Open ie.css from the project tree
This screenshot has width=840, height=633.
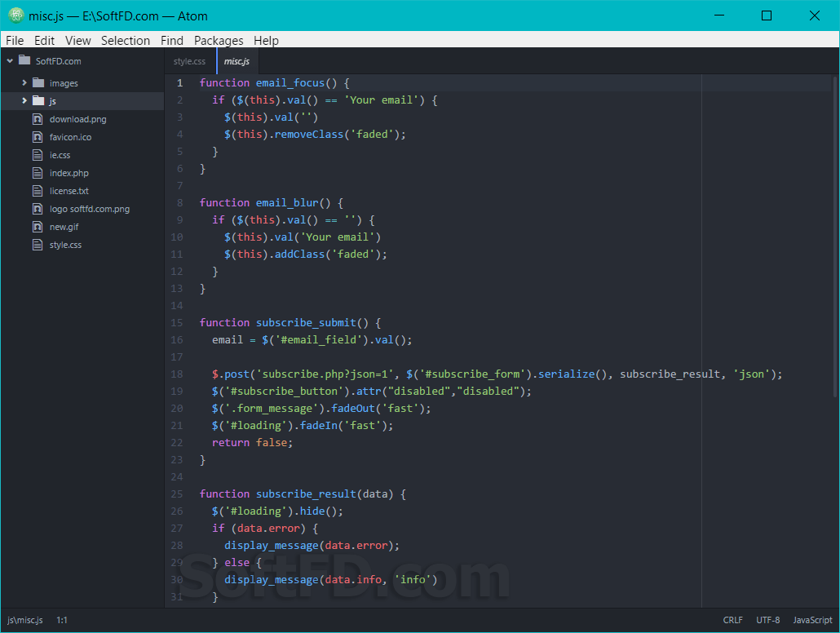click(60, 155)
